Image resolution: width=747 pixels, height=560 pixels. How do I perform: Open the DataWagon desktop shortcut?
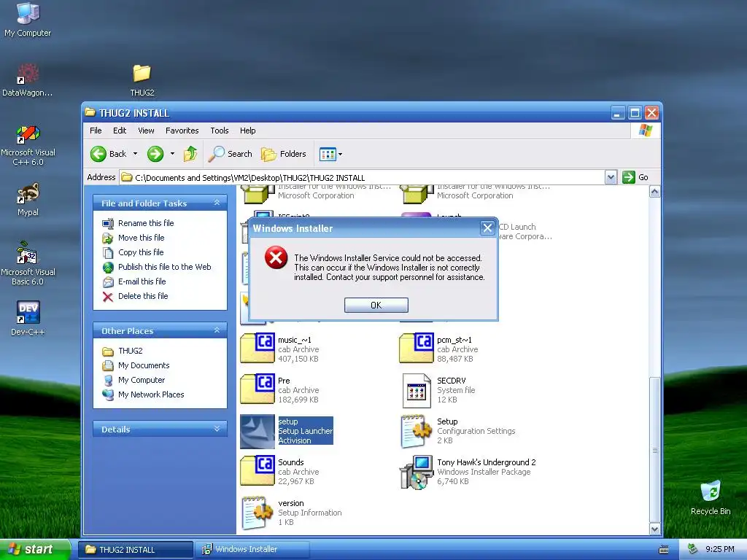[28, 80]
